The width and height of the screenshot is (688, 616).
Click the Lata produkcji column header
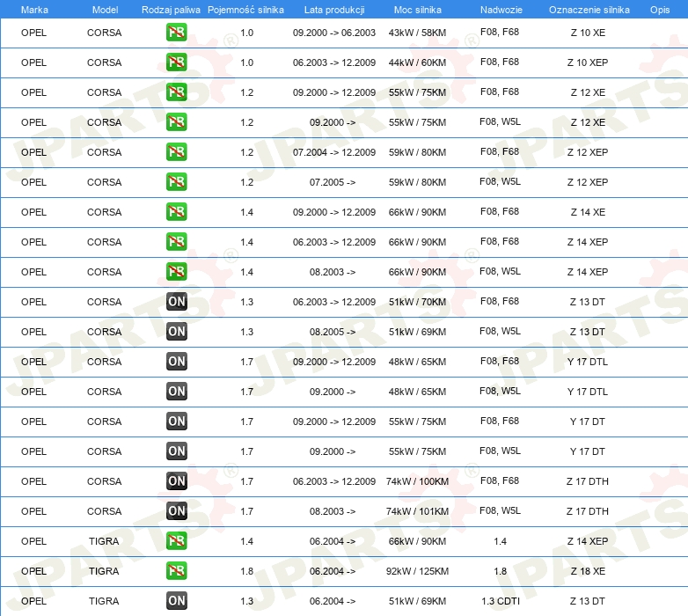click(334, 10)
